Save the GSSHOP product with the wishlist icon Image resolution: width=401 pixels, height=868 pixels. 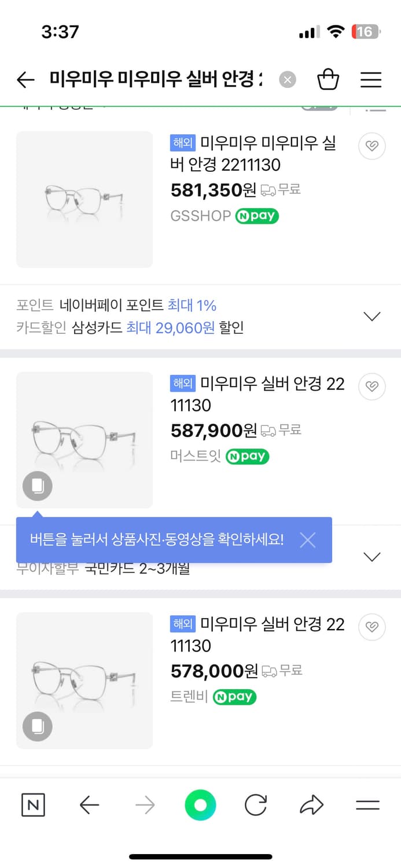371,146
